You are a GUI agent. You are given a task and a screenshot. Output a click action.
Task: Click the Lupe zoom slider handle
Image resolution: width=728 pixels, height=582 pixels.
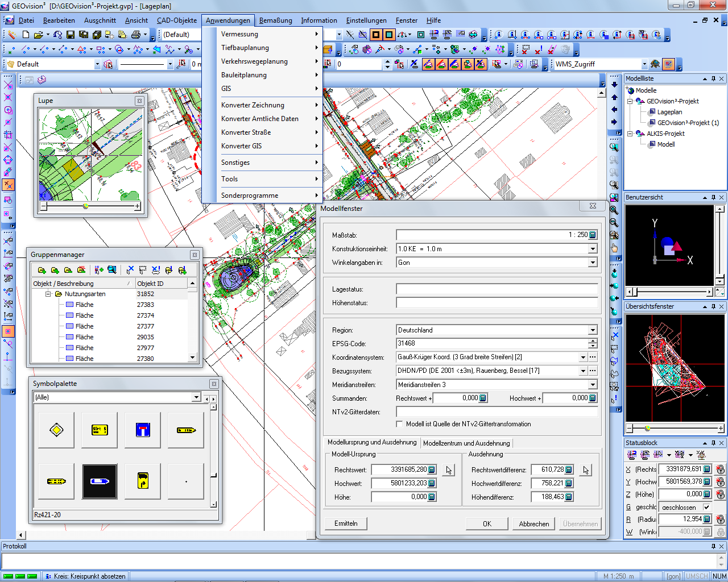(86, 206)
